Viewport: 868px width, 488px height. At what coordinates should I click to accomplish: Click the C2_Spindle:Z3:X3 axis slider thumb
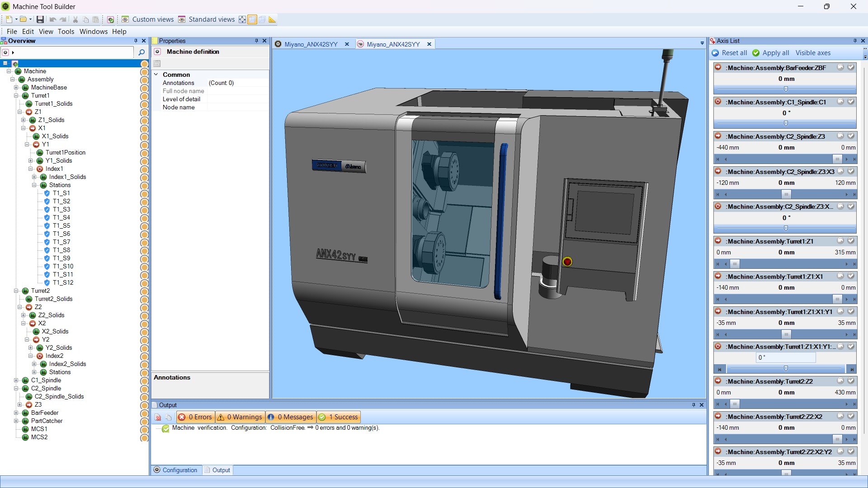coord(786,194)
